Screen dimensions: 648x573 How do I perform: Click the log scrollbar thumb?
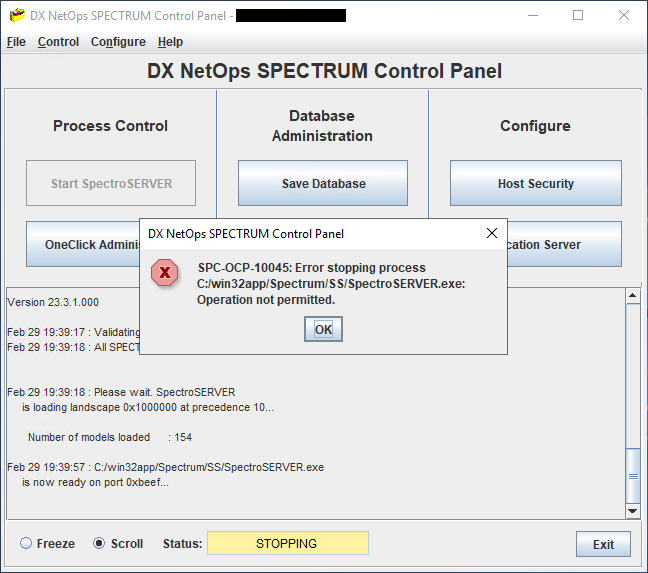[632, 478]
